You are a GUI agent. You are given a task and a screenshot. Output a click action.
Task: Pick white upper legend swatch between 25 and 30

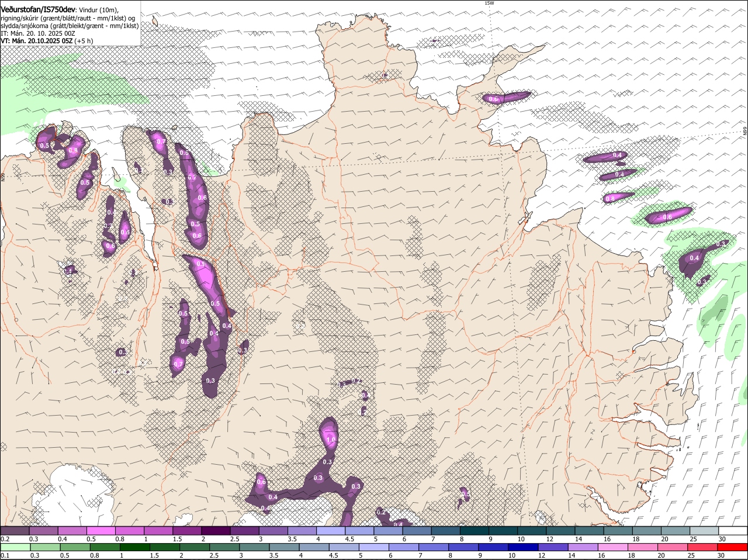click(704, 530)
